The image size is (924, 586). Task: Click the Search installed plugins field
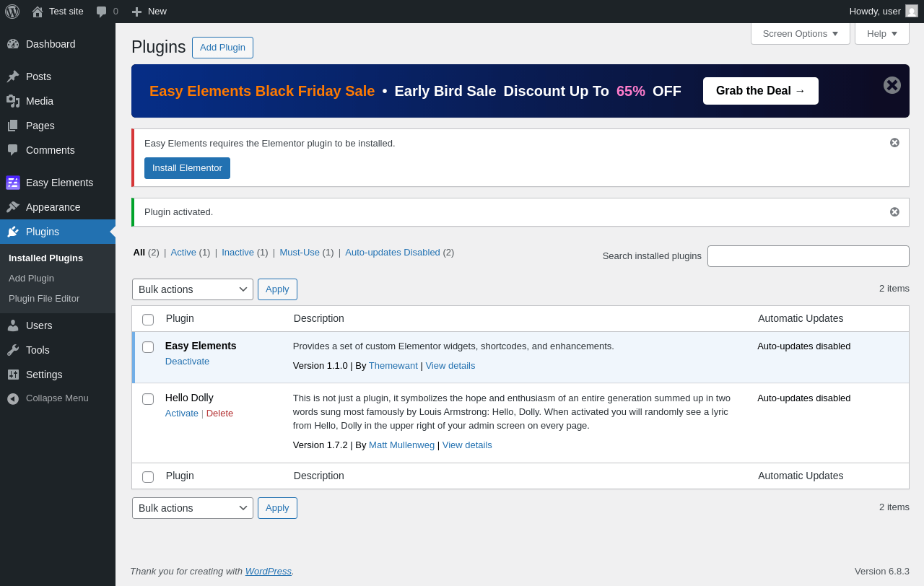point(808,256)
